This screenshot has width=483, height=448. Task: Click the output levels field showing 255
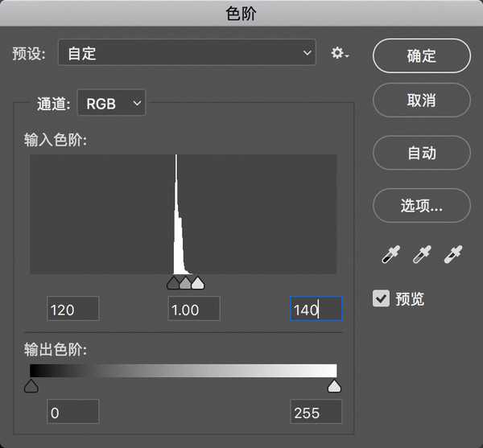[x=316, y=413]
